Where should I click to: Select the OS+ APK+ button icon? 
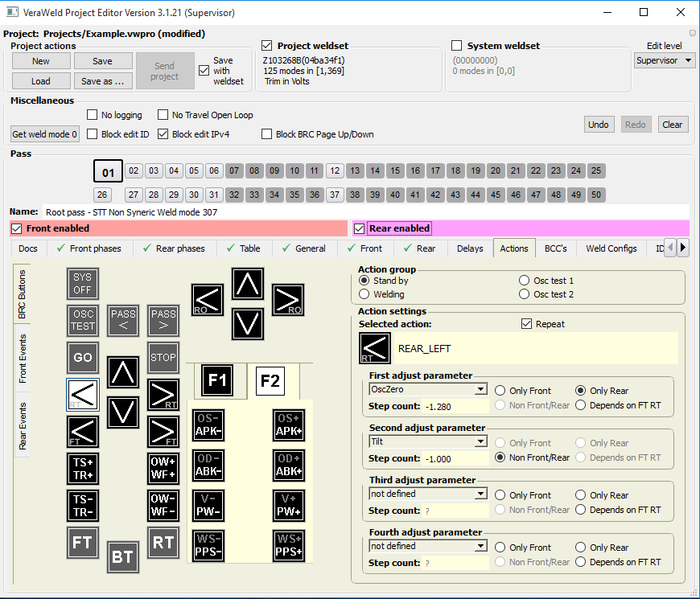pos(289,425)
